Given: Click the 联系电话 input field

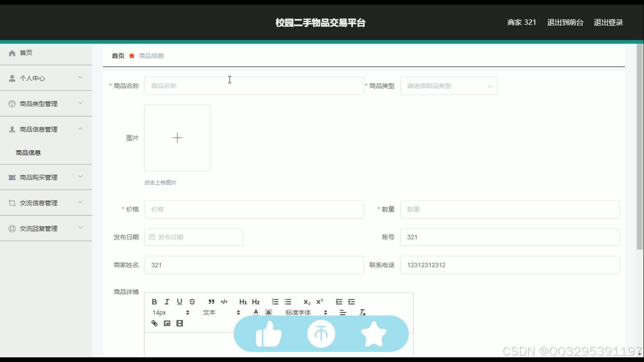Looking at the screenshot, I should tap(509, 265).
